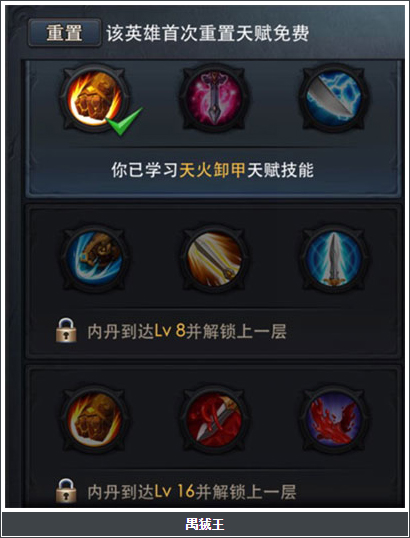This screenshot has width=410, height=538.
Task: Choose the red ribbon dagger talent
Action: [214, 419]
